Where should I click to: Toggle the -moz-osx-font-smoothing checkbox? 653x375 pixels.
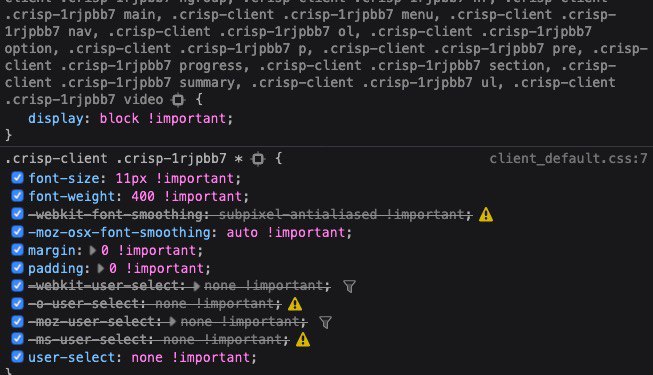(17, 232)
